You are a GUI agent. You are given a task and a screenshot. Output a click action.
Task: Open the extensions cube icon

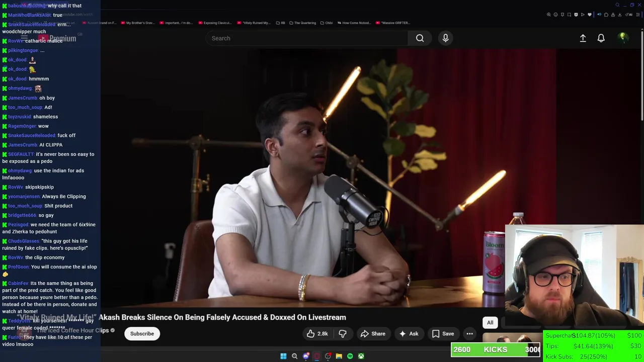pos(606,15)
